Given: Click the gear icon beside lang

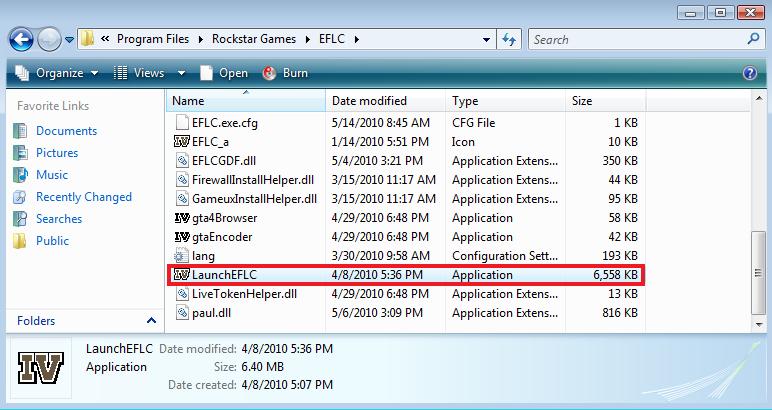Looking at the screenshot, I should (x=182, y=256).
